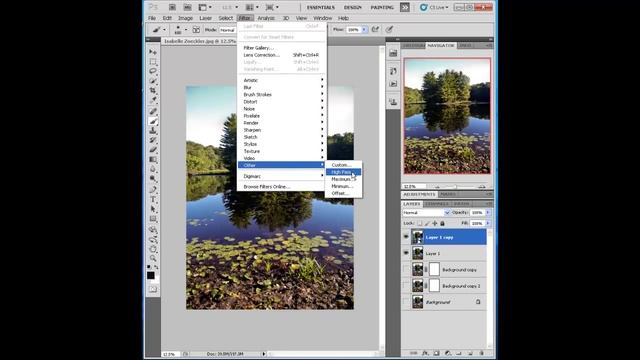The image size is (640, 360).
Task: Select the Lasso tool
Action: coord(153,71)
